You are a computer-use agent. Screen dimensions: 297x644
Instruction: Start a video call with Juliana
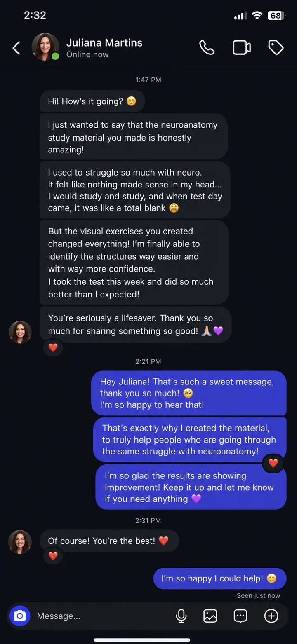242,48
